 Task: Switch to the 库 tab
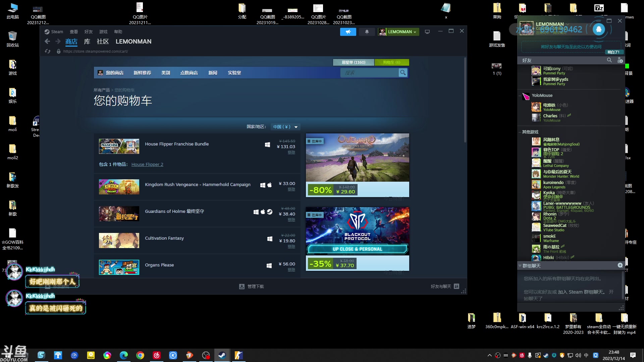click(87, 42)
